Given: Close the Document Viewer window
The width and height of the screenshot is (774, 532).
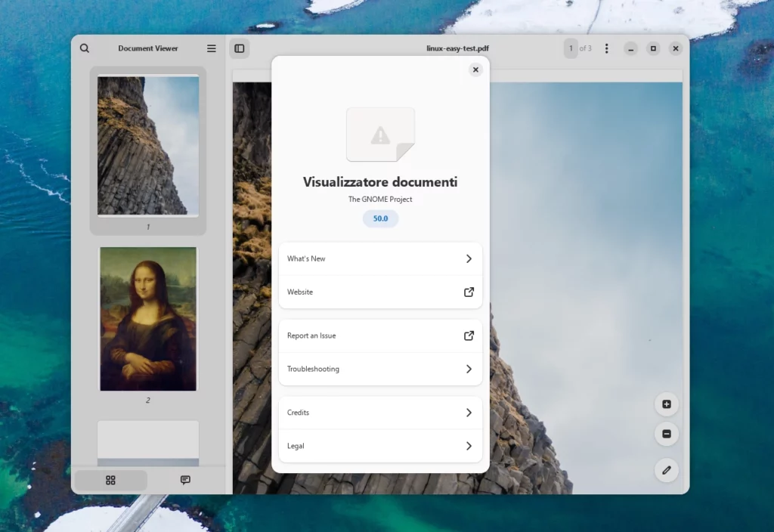Looking at the screenshot, I should [x=676, y=48].
